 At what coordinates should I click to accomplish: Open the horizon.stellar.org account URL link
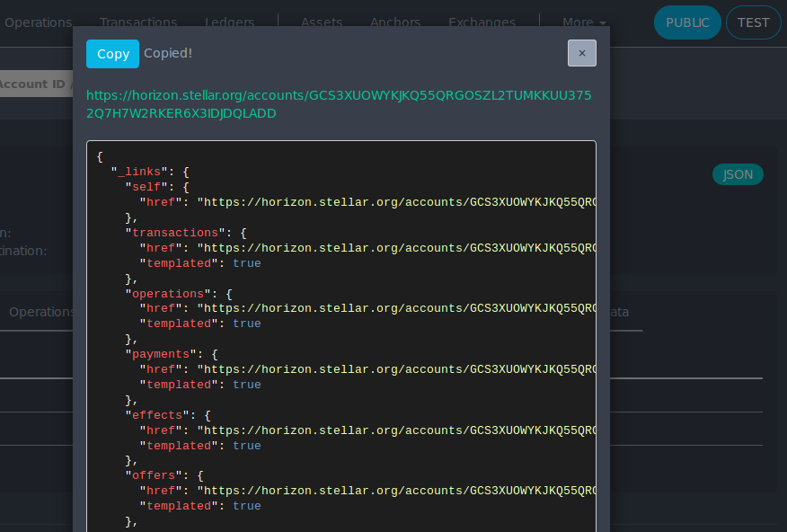[x=339, y=104]
